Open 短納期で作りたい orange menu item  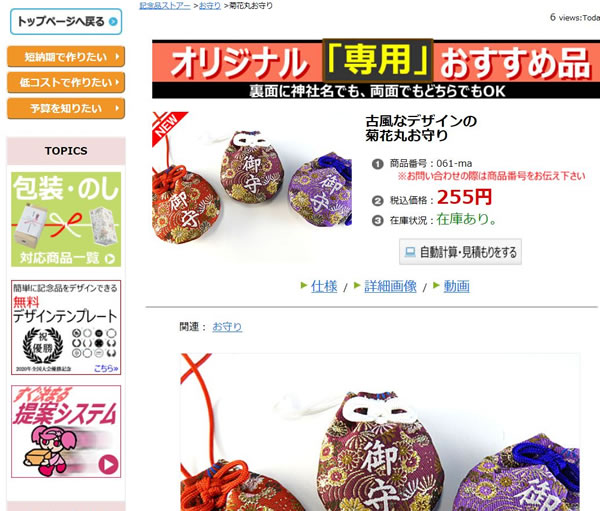tap(66, 57)
